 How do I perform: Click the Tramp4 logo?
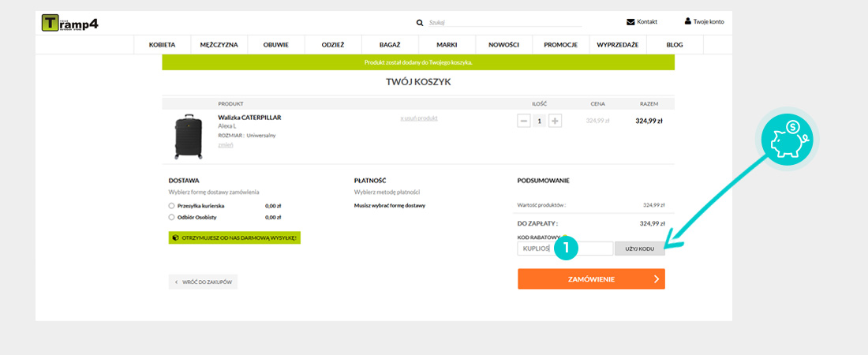pos(70,23)
